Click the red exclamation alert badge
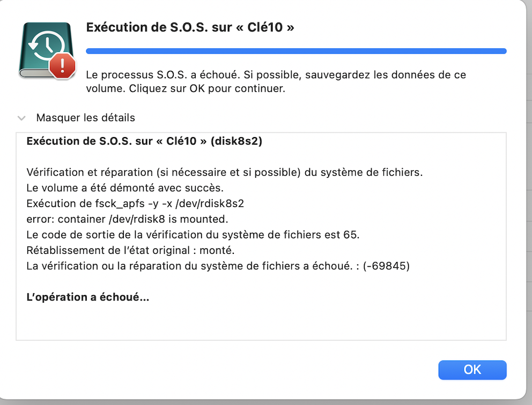The height and width of the screenshot is (405, 532). pos(62,66)
